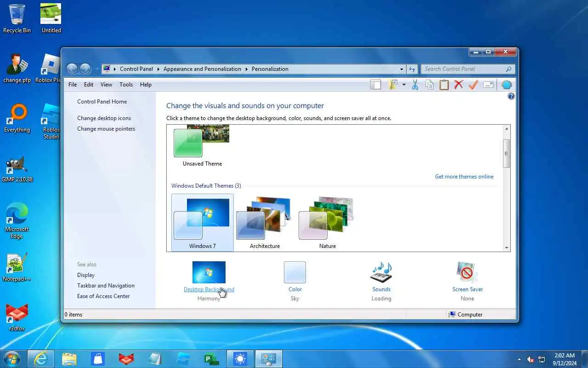Click the Forward navigation arrow
Screen dimensions: 588x368
[85, 69]
